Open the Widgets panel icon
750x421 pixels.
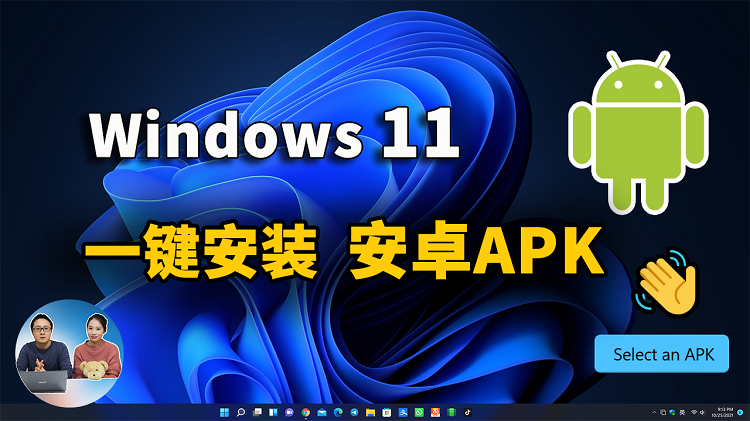point(273,412)
